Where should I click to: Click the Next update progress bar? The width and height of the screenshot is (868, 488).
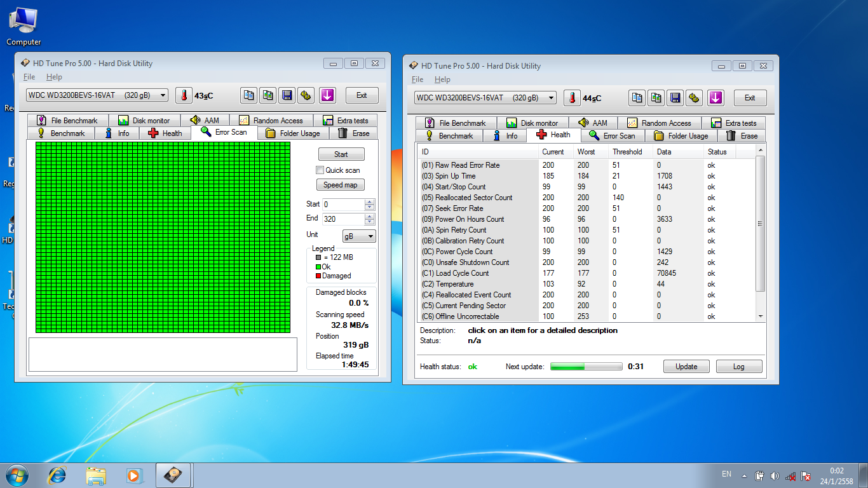(586, 367)
